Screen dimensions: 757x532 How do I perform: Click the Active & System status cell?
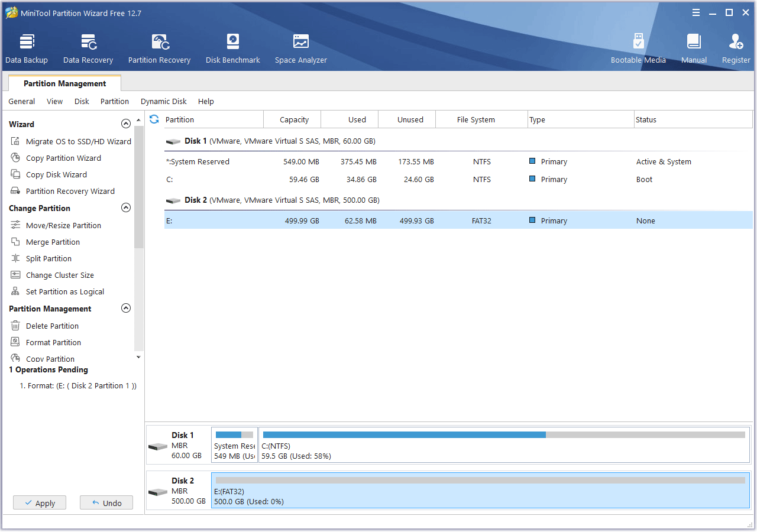pos(664,162)
